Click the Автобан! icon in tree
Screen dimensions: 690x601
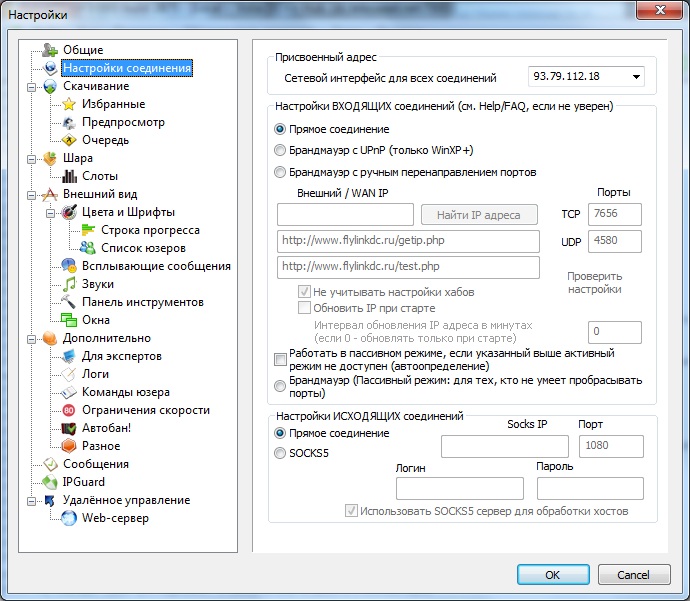[69, 428]
